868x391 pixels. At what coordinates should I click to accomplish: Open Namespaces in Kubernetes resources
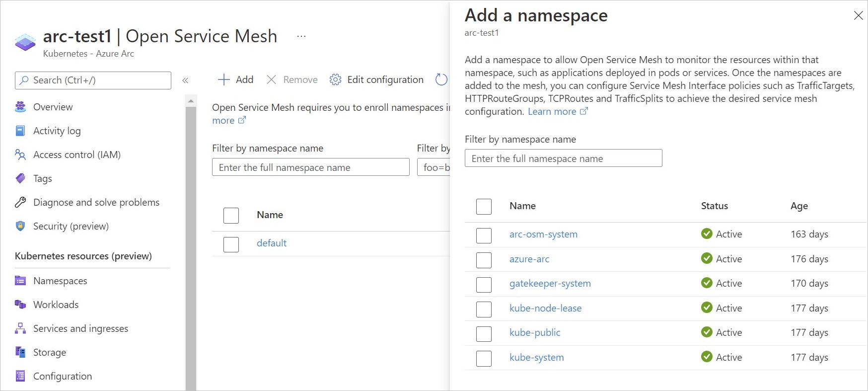60,281
